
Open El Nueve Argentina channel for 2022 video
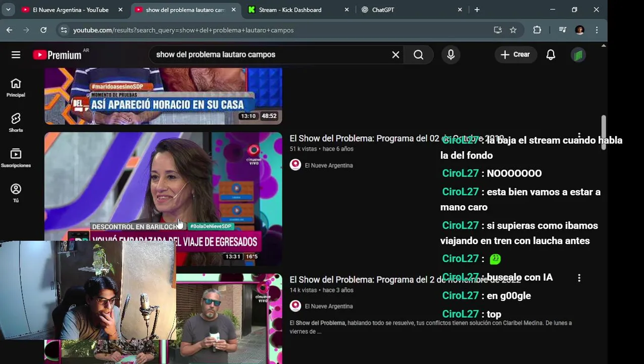(328, 306)
